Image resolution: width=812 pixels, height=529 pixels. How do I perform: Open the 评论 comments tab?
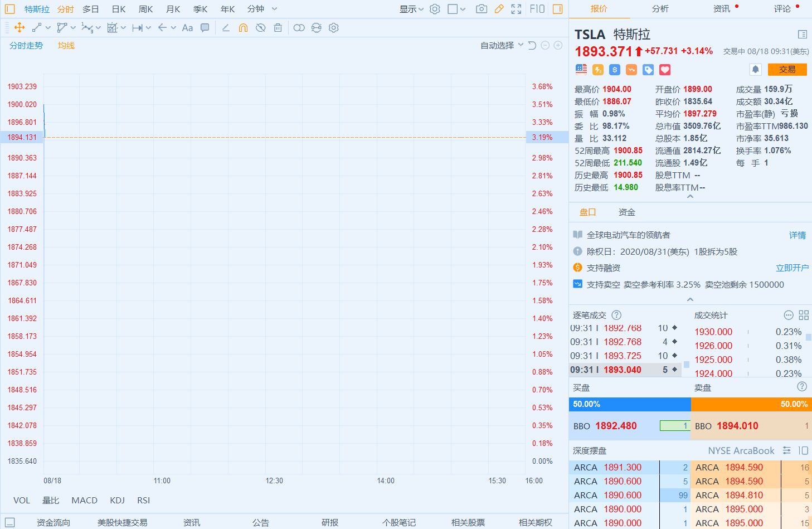coord(782,8)
